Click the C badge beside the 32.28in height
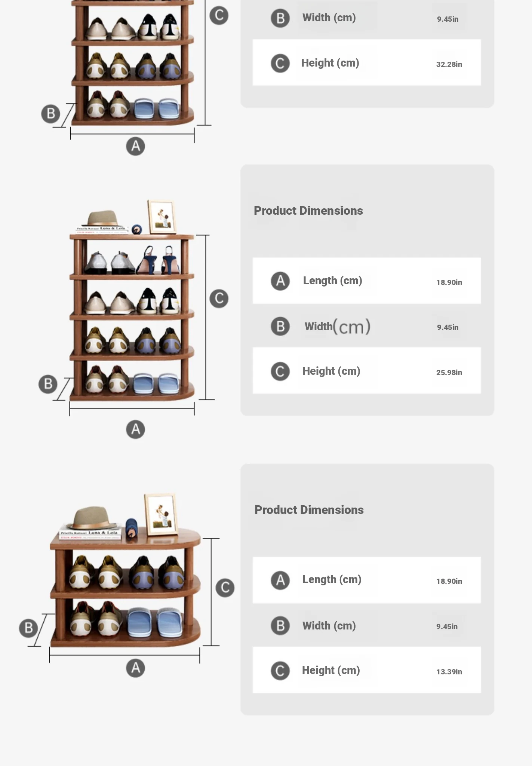This screenshot has height=766, width=532. point(280,63)
